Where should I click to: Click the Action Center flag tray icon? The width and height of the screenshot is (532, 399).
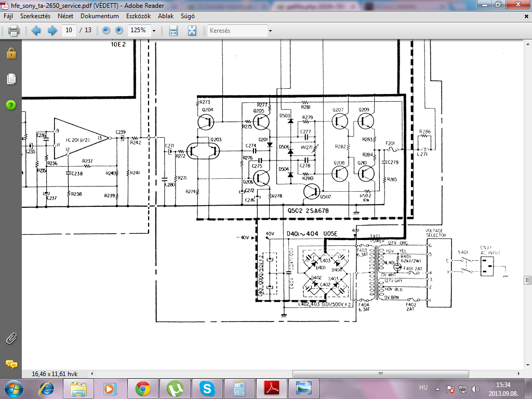(x=450, y=389)
